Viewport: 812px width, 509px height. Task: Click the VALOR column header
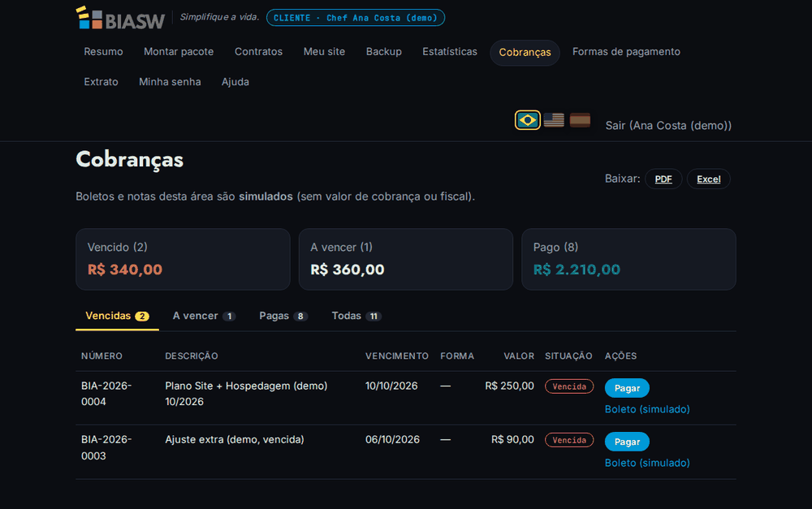[519, 356]
